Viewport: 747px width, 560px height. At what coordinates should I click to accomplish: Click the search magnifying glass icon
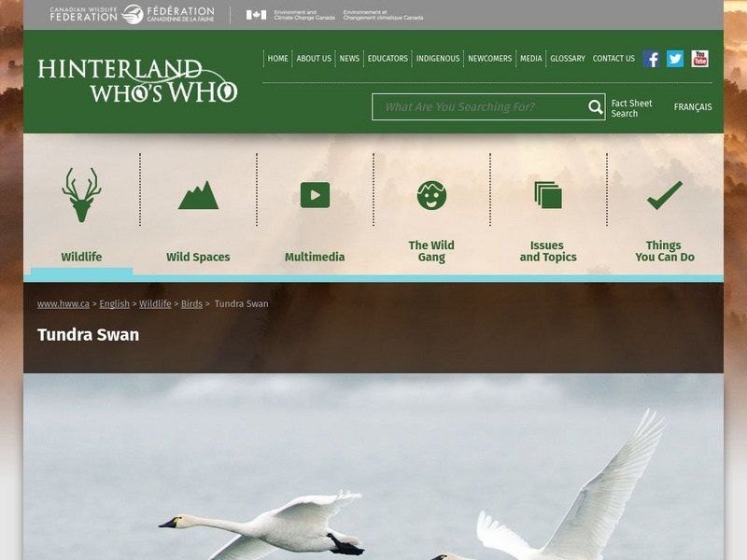[x=594, y=107]
